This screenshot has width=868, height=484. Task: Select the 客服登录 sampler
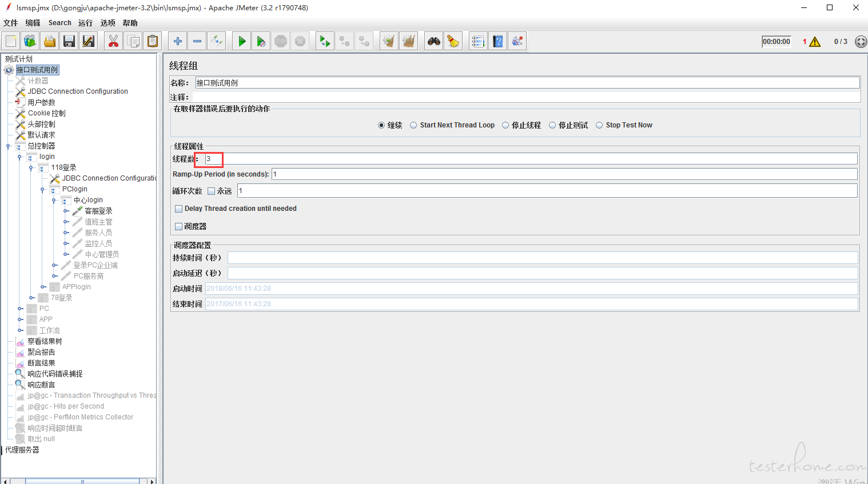coord(98,211)
